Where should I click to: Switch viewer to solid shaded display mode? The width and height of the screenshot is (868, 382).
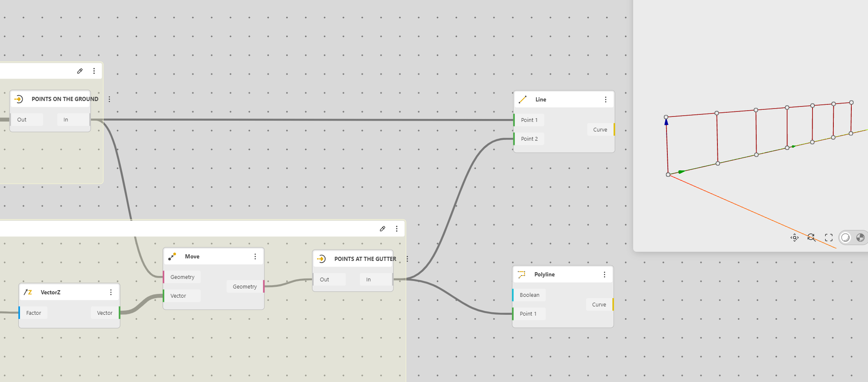point(845,238)
